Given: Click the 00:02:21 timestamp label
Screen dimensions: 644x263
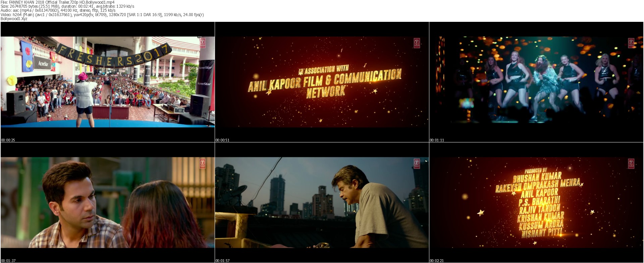Looking at the screenshot, I should click(437, 261).
